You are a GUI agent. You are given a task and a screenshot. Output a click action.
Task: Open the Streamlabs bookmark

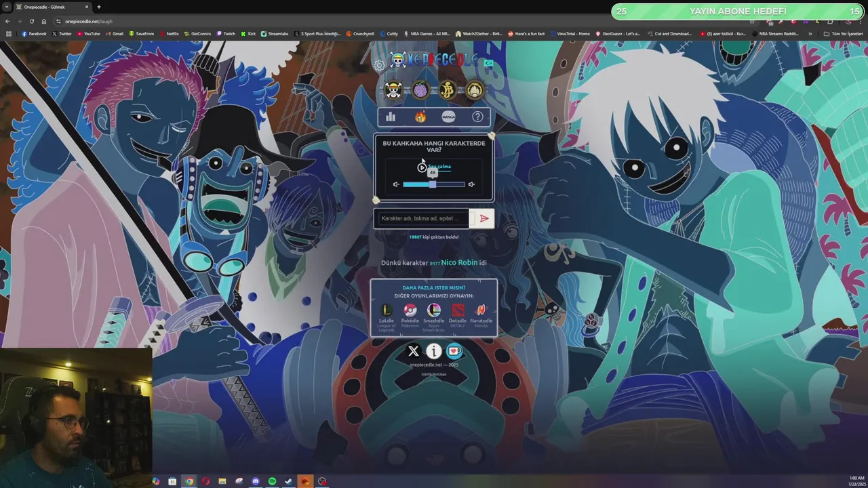pos(275,33)
